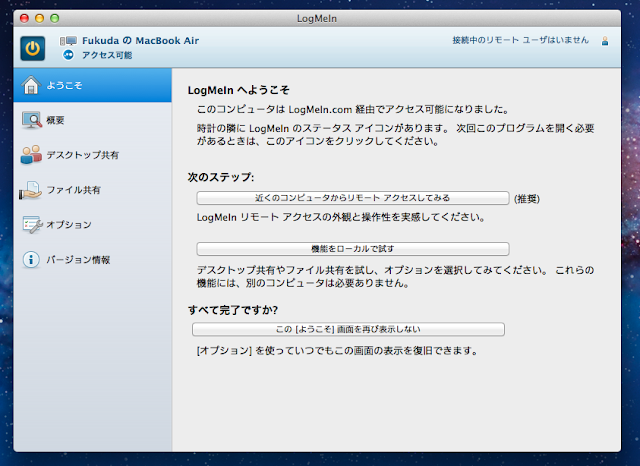The height and width of the screenshot is (466, 640).
Task: Click the monitor magnifier icon for 概要
Action: [31, 120]
